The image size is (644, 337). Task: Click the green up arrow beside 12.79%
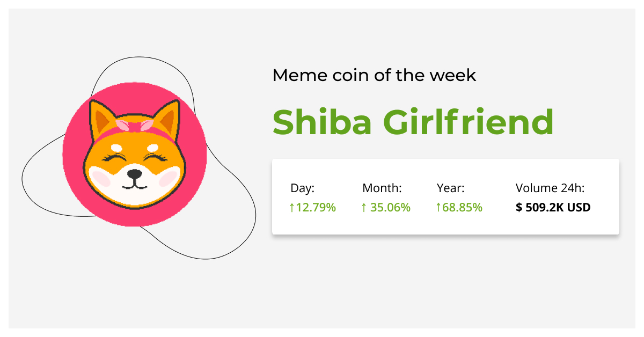(x=292, y=207)
